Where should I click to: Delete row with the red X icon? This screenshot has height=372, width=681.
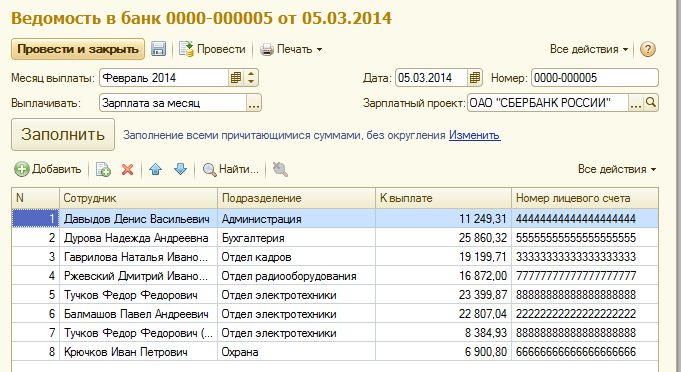[x=127, y=169]
